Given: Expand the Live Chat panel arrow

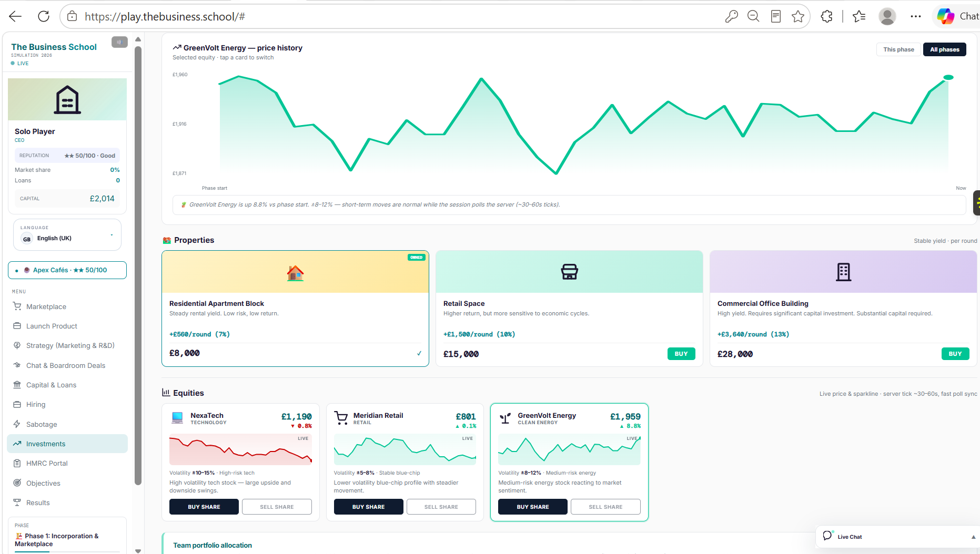Looking at the screenshot, I should [x=973, y=537].
